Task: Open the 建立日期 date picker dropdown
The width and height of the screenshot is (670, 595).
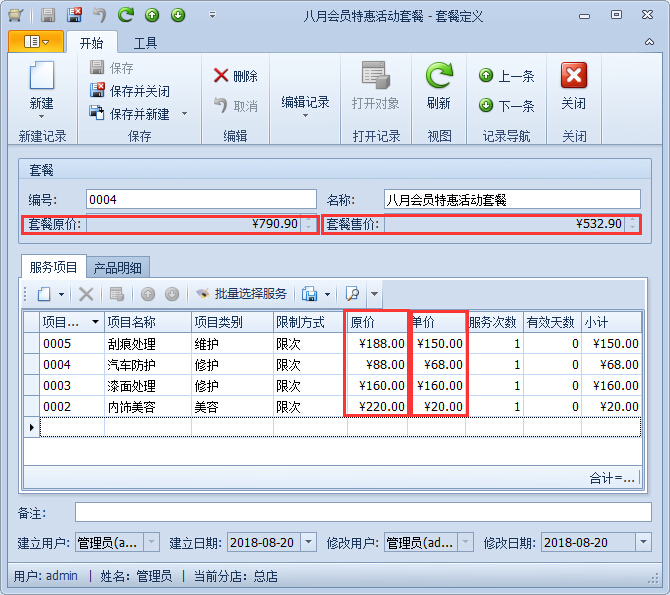Action: tap(308, 542)
